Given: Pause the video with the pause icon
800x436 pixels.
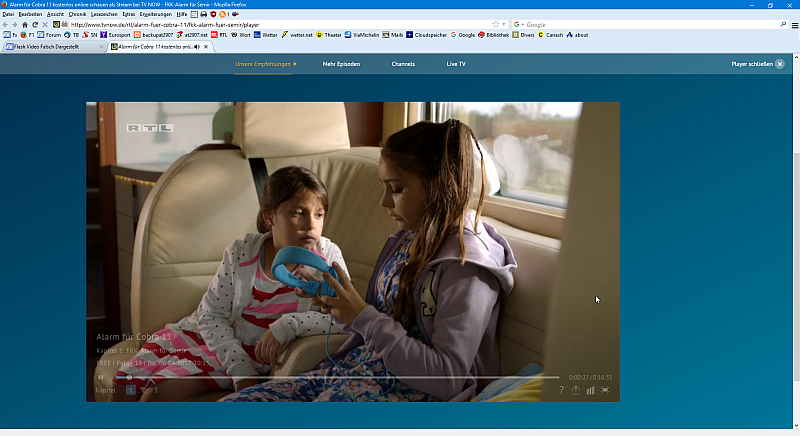Looking at the screenshot, I should click(101, 377).
